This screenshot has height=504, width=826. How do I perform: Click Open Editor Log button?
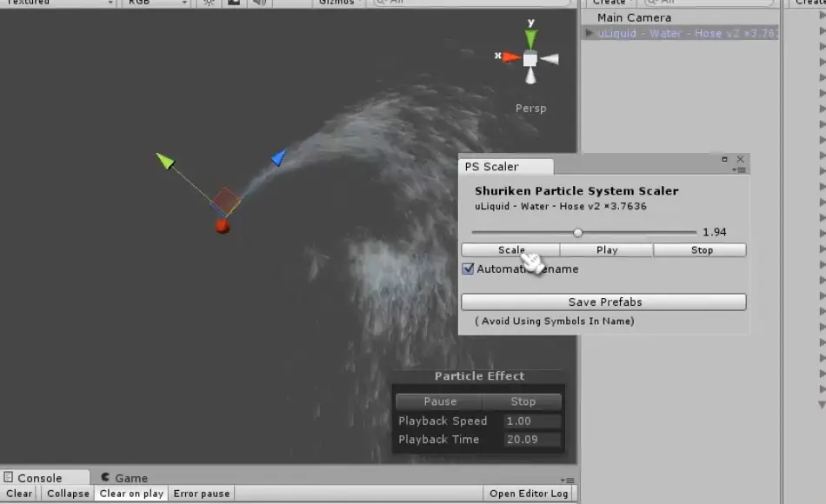(529, 494)
